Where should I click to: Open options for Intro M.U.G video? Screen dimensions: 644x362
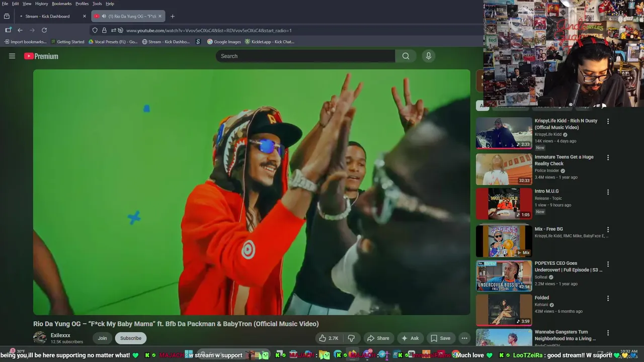608,192
